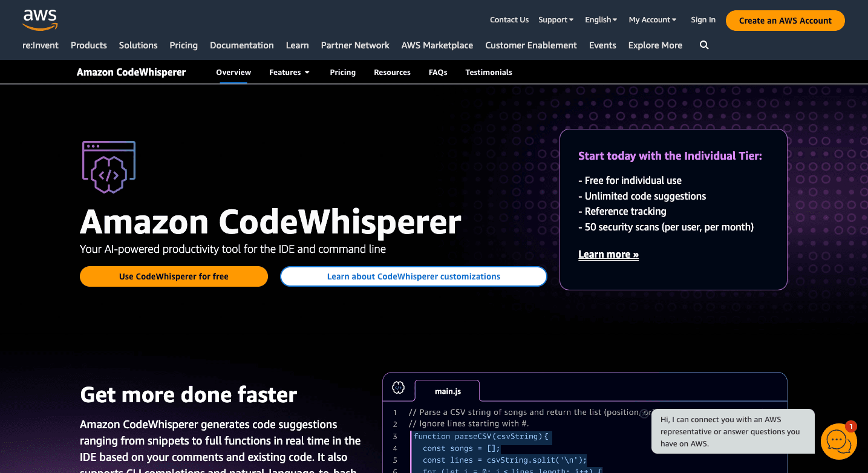Open the Documentation menu
This screenshot has width=868, height=473.
(x=242, y=45)
